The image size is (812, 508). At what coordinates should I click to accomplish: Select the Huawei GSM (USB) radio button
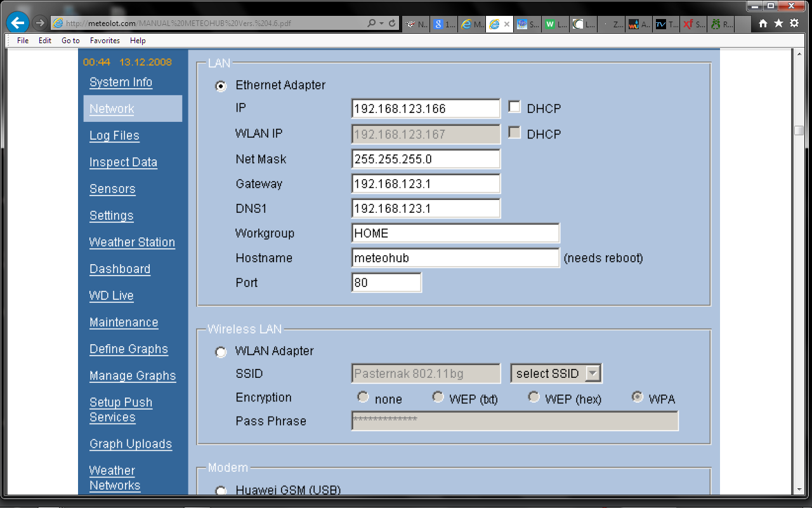[x=221, y=491]
